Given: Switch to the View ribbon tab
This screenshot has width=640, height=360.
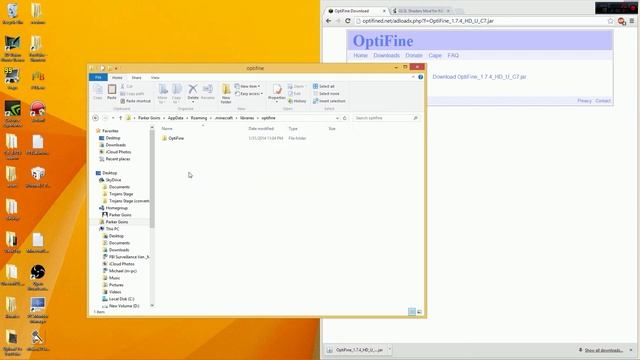Looking at the screenshot, I should click(155, 78).
